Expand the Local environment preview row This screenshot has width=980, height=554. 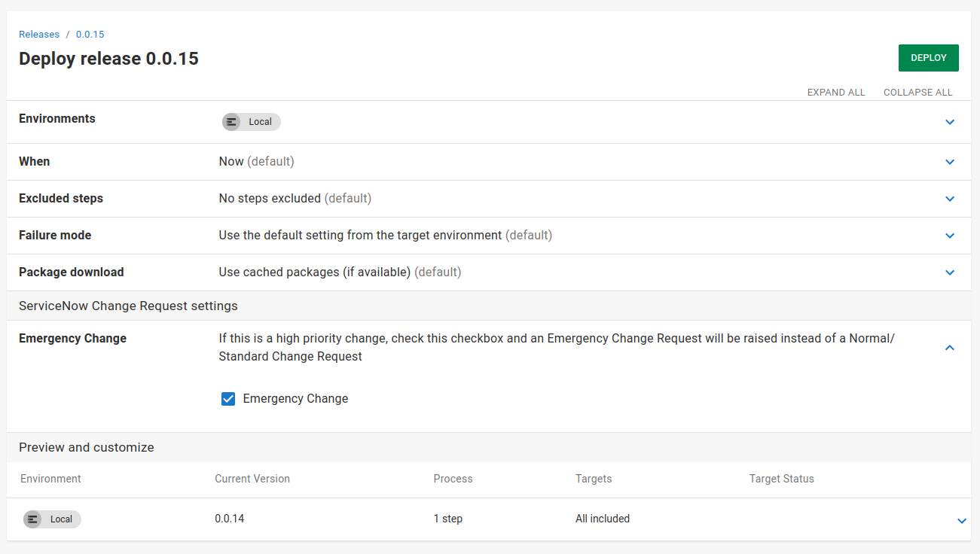tap(962, 520)
